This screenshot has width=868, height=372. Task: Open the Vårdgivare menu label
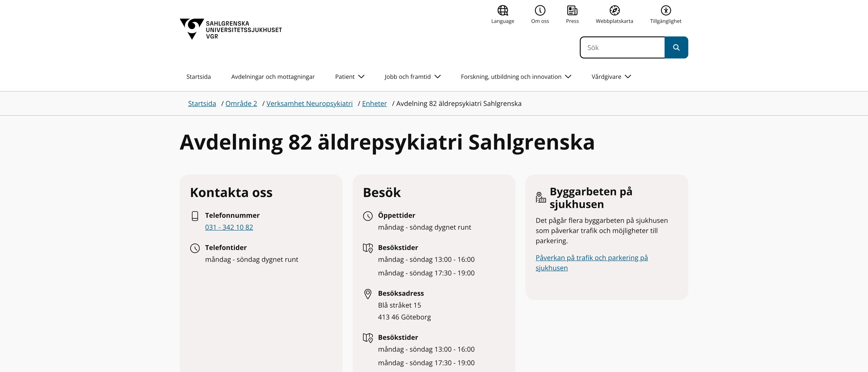(x=606, y=76)
